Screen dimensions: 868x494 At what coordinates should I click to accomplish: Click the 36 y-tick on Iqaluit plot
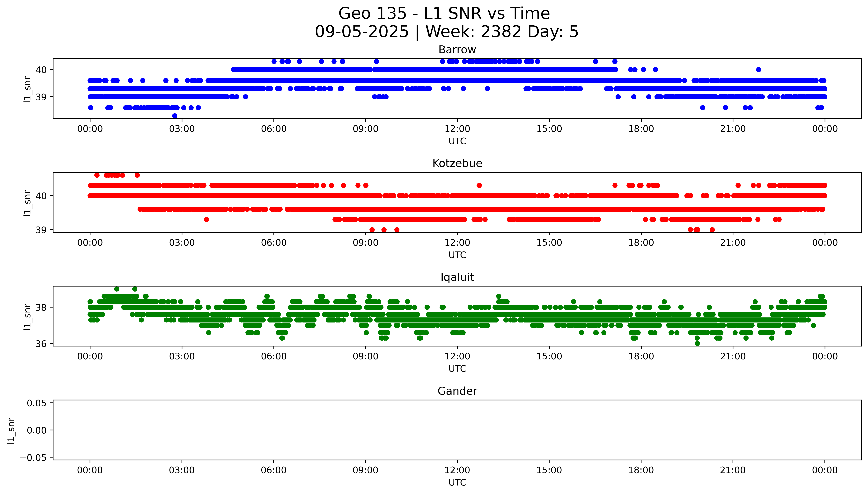41,344
